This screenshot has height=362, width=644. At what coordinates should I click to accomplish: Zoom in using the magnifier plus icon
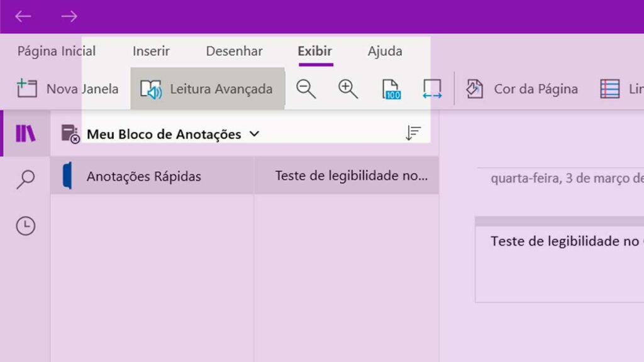pyautogui.click(x=348, y=89)
